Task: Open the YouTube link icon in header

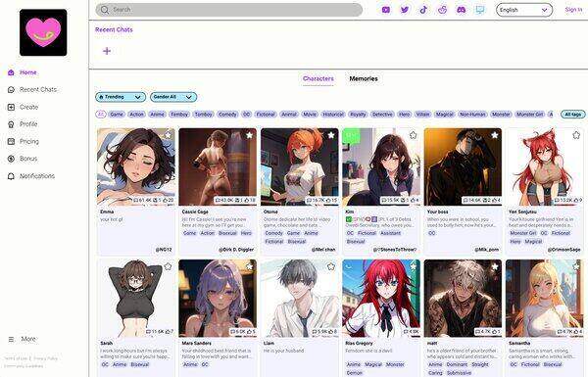Action: [385, 10]
